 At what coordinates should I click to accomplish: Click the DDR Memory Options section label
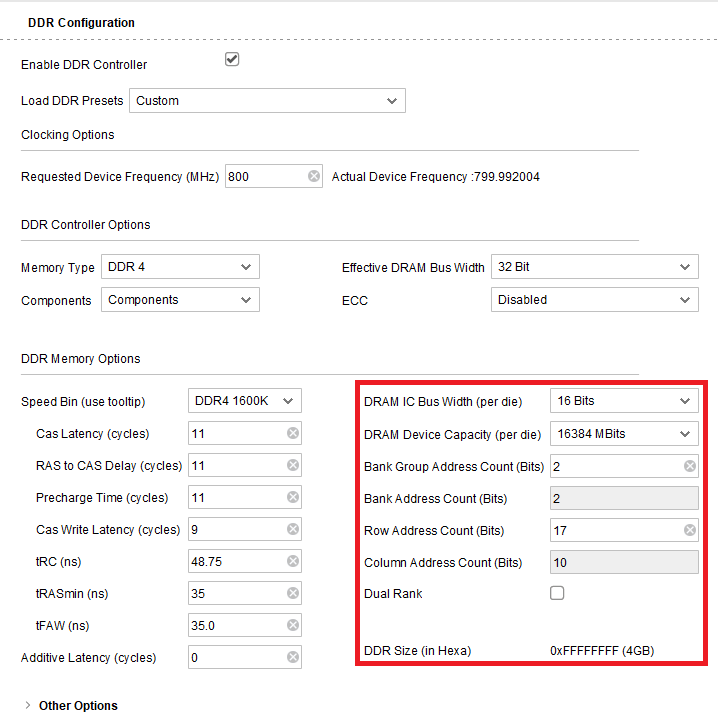[81, 358]
